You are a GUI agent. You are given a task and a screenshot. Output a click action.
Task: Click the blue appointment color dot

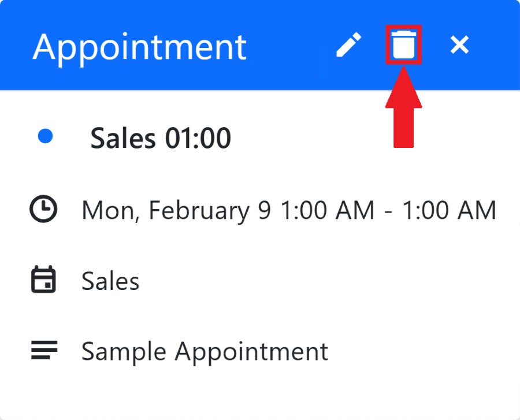tap(45, 136)
